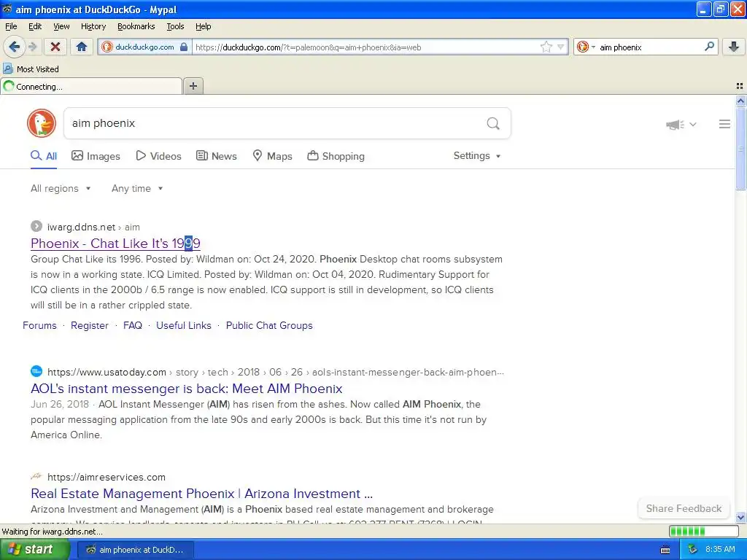Click scrollbar down arrow
Image resolution: width=747 pixels, height=560 pixels.
coord(740,517)
